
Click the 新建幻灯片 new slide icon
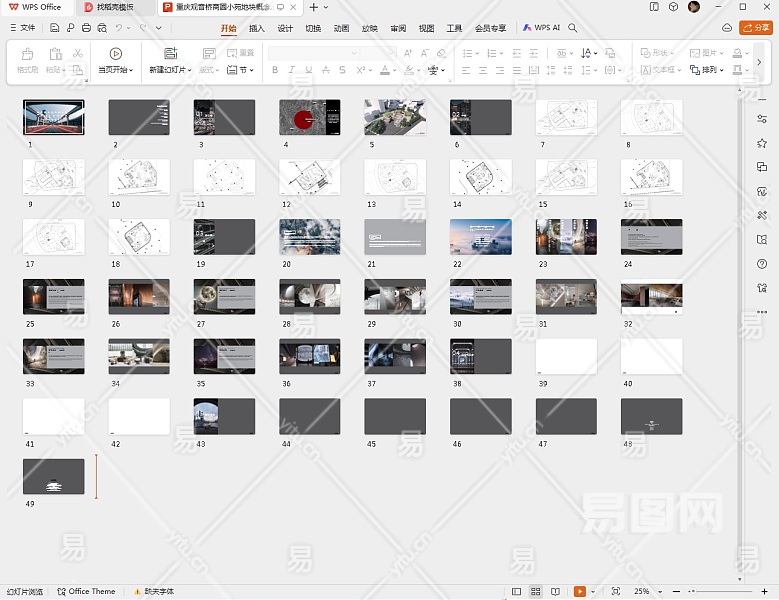[170, 54]
